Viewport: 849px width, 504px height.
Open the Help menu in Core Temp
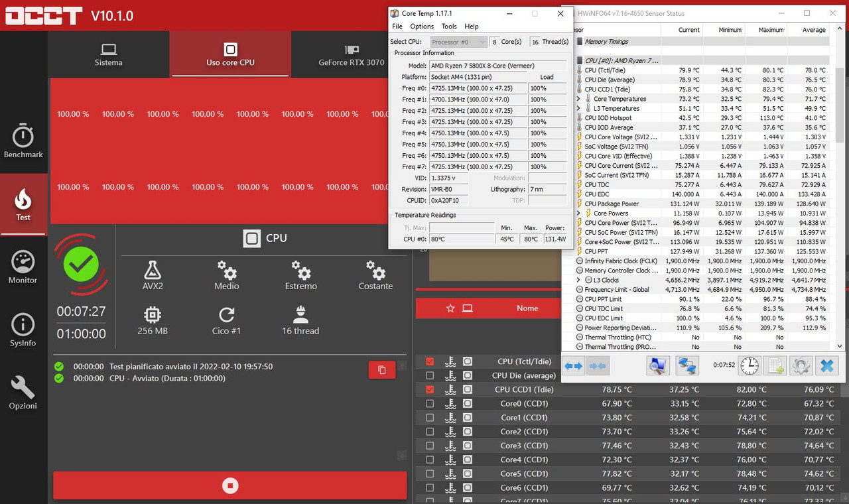point(472,27)
